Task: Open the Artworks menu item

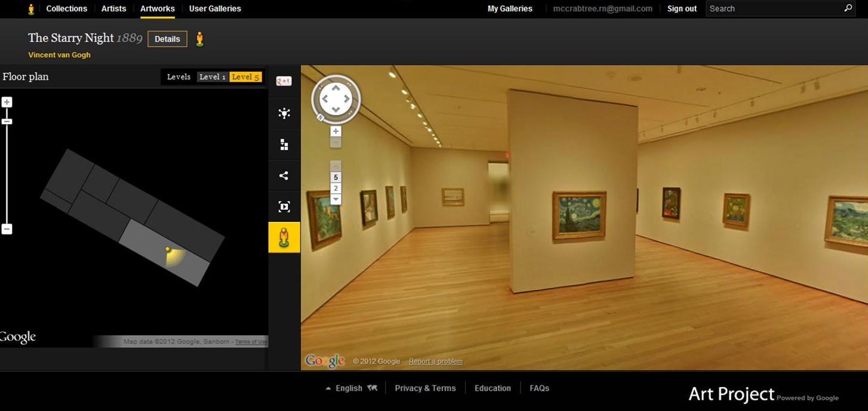Action: pos(158,9)
